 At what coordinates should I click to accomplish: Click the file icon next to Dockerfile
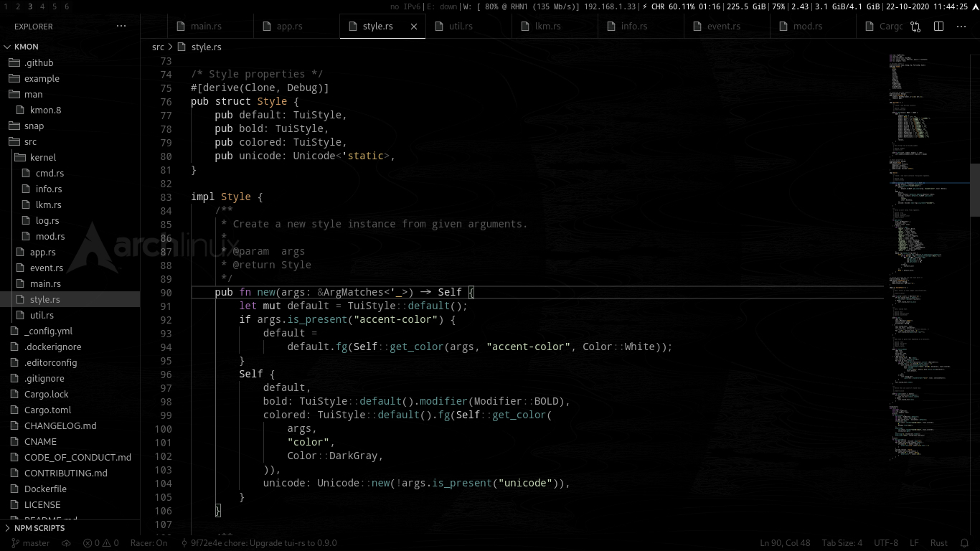(14, 489)
